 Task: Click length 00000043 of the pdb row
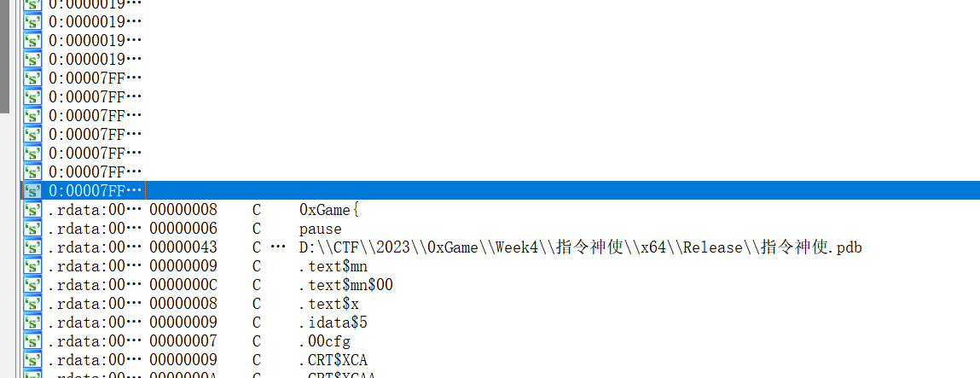[183, 247]
